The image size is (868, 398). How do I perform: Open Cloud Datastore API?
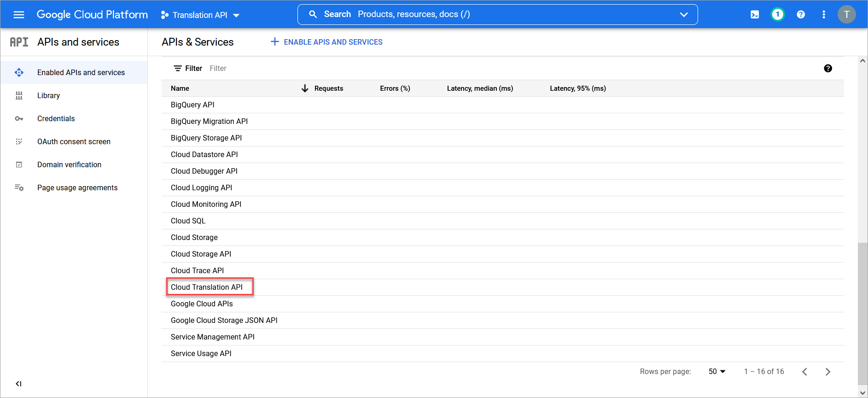coord(204,154)
